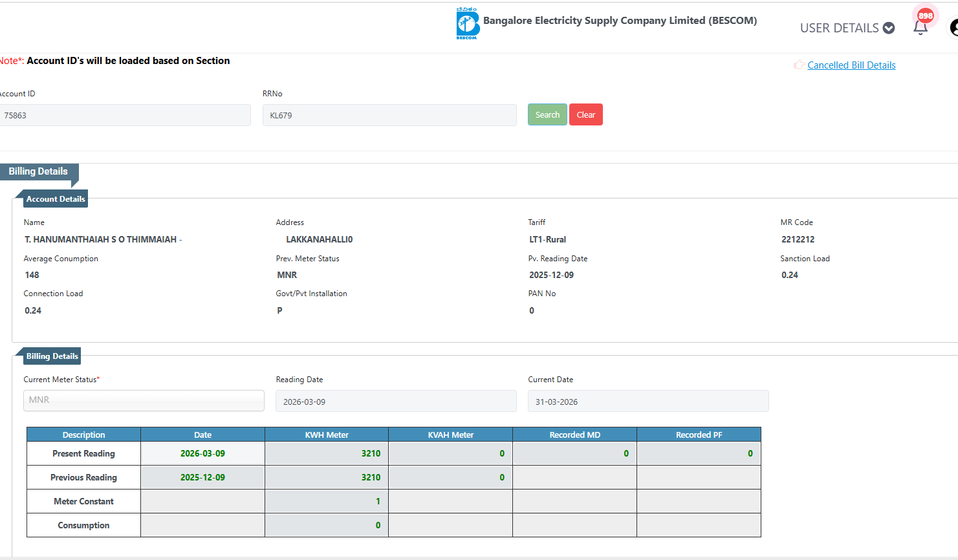Click the Reading Date field

396,402
